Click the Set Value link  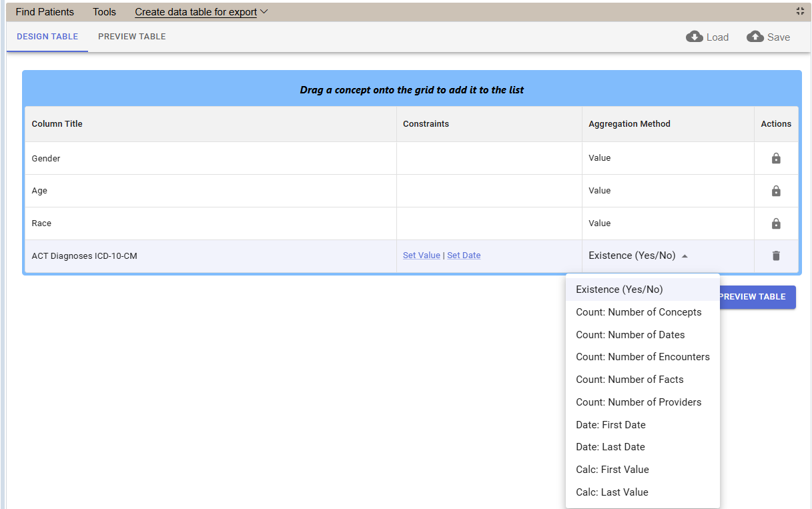(421, 256)
